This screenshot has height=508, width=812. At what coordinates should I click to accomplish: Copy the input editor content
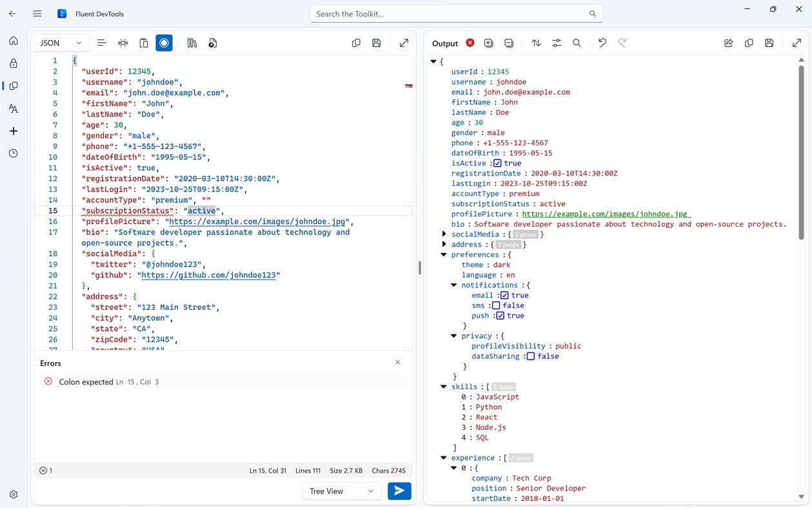356,43
